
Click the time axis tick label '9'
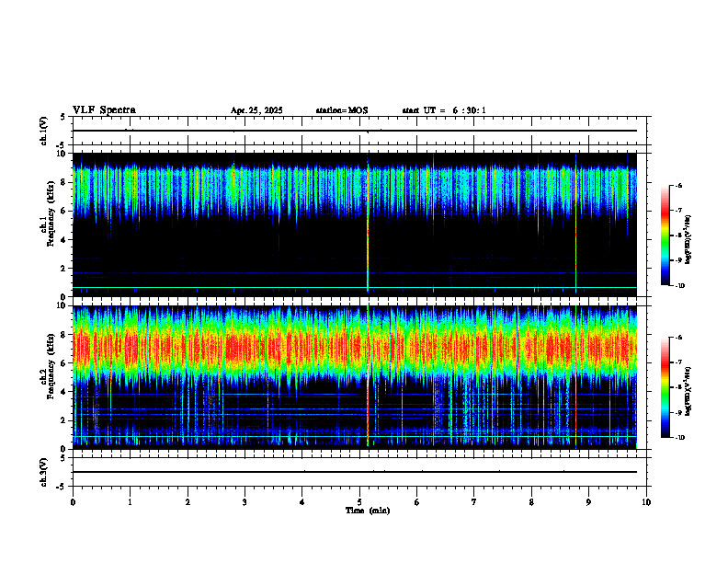[588, 502]
